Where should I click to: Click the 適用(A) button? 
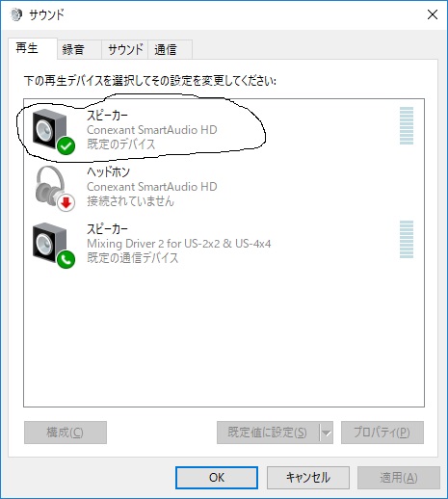[399, 478]
